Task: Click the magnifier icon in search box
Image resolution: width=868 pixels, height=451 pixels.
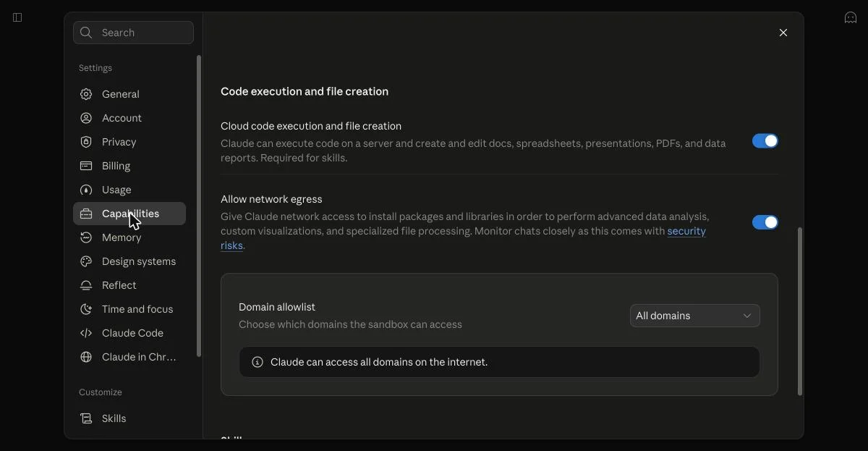Action: pyautogui.click(x=86, y=33)
